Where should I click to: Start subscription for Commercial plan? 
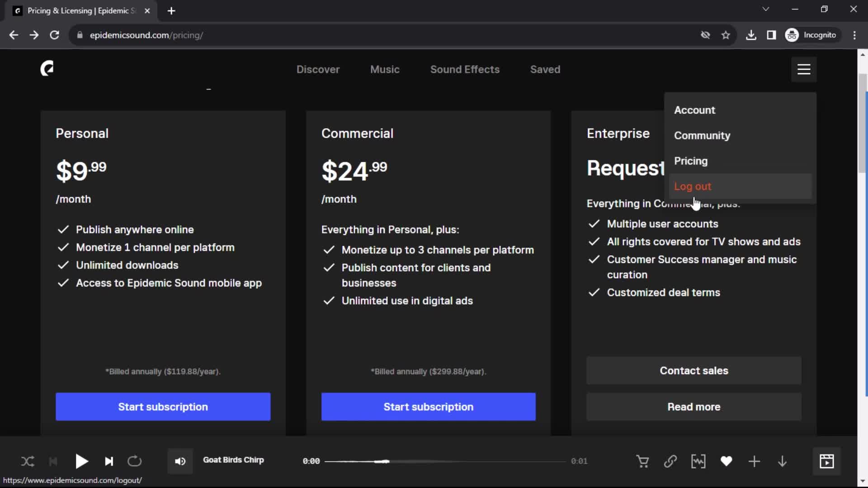point(428,407)
